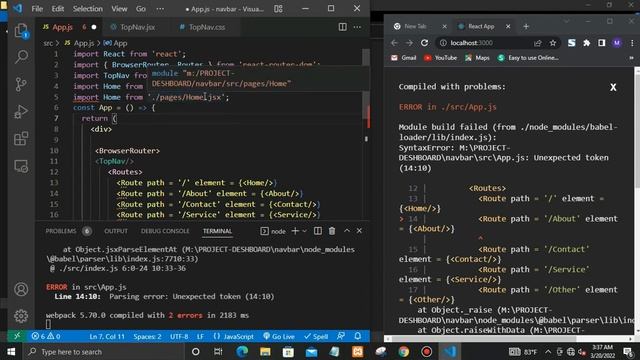Open the Edit menu
The image size is (640, 360).
(x=58, y=9)
